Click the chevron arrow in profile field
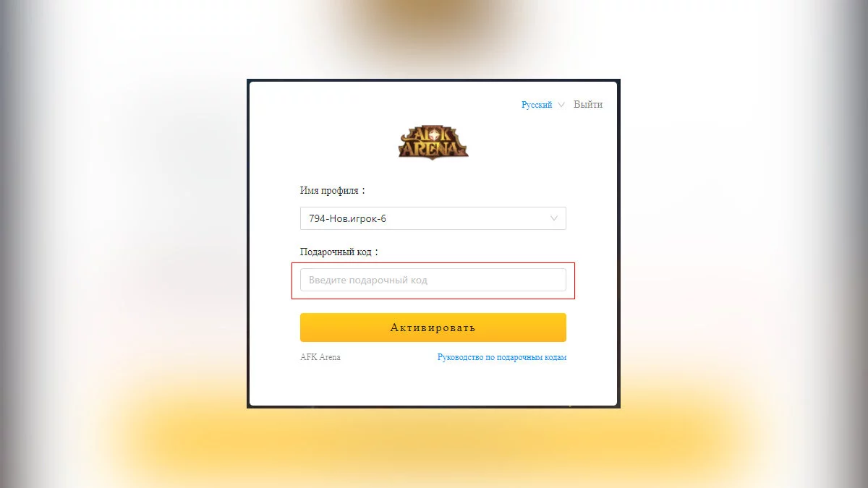Screen dimensions: 868x488 click(x=555, y=218)
